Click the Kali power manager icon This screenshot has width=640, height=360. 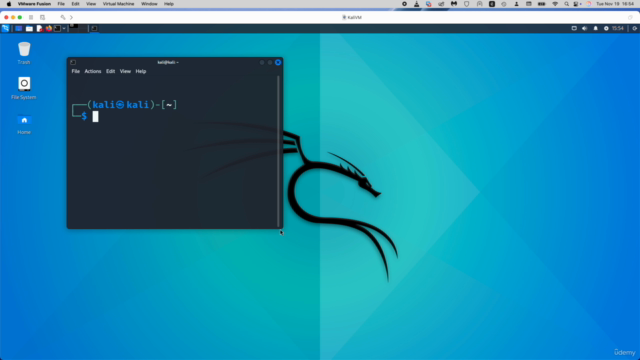point(606,28)
